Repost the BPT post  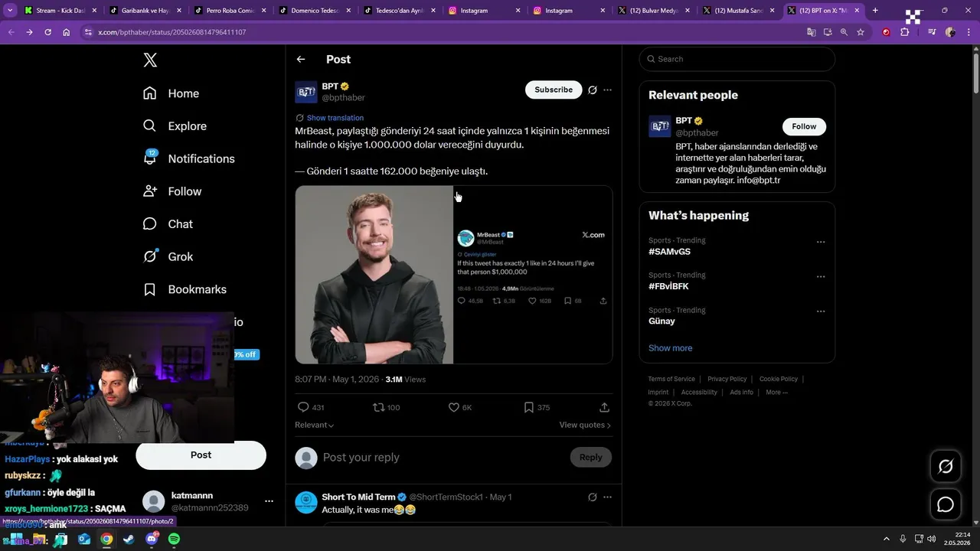click(378, 407)
